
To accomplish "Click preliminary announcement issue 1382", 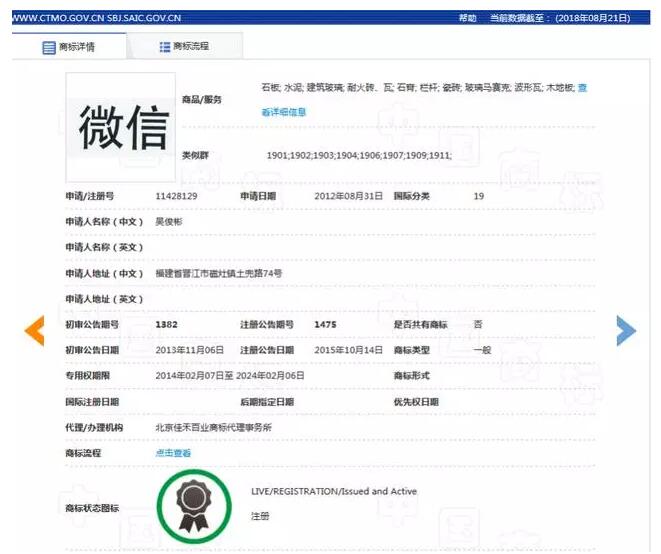I will coord(167,325).
